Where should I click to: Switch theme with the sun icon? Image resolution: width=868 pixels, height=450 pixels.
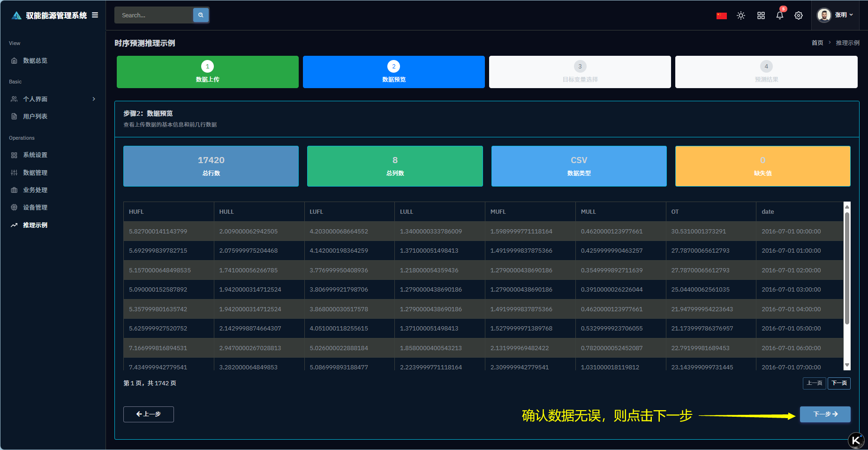[741, 15]
